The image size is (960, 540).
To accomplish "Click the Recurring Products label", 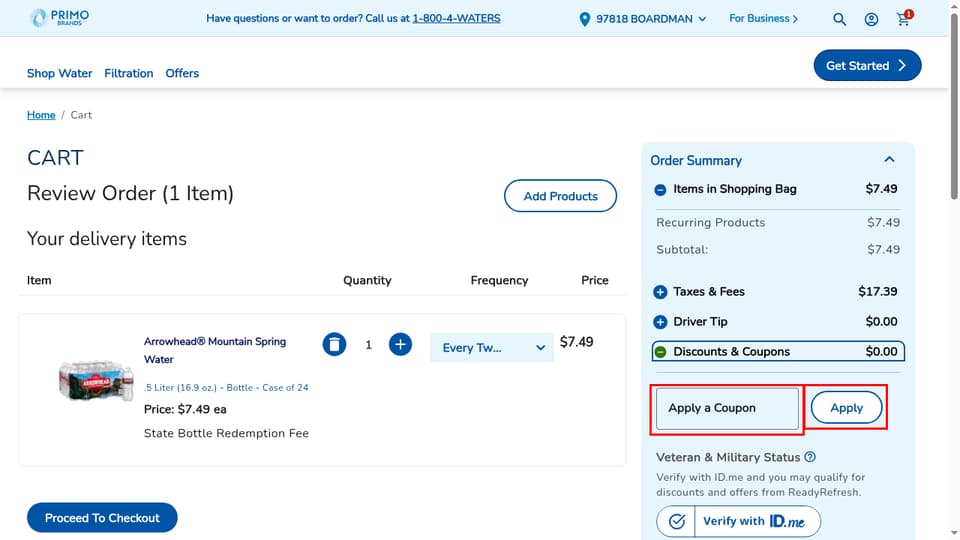I will point(711,223).
